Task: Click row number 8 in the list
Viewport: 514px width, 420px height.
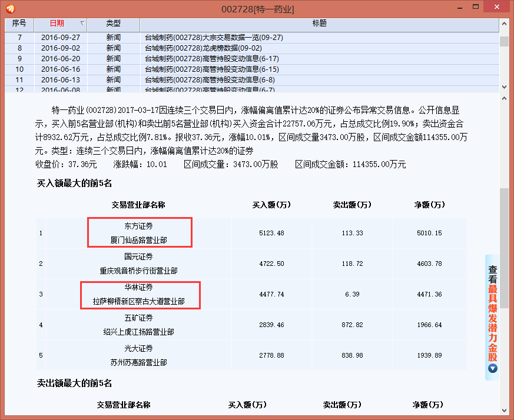Action: 19,48
